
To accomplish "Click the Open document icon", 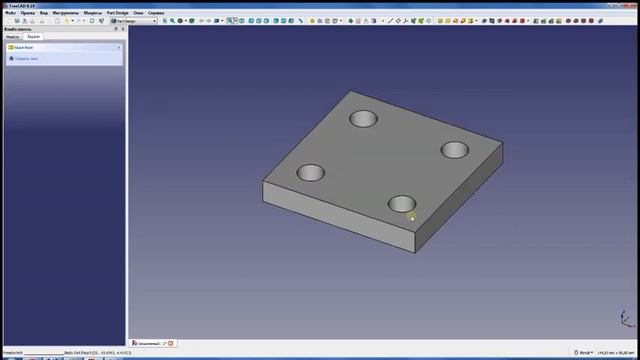I will point(17,20).
